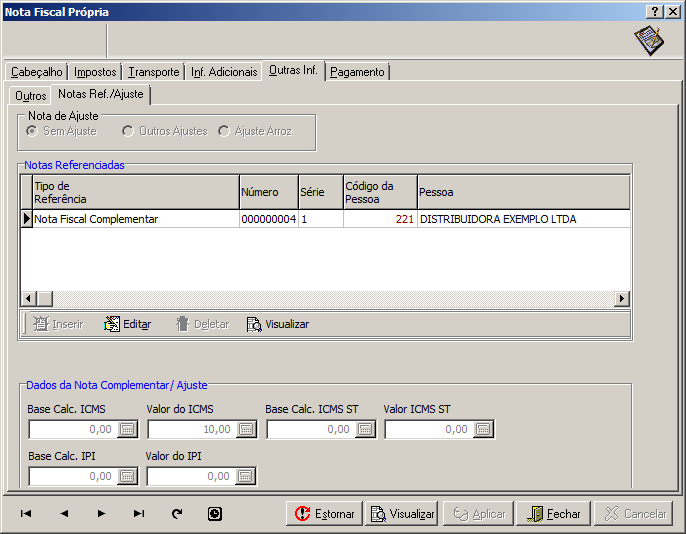
Task: Open calculator dropdown for Base Calc. ICMS
Action: coord(128,429)
